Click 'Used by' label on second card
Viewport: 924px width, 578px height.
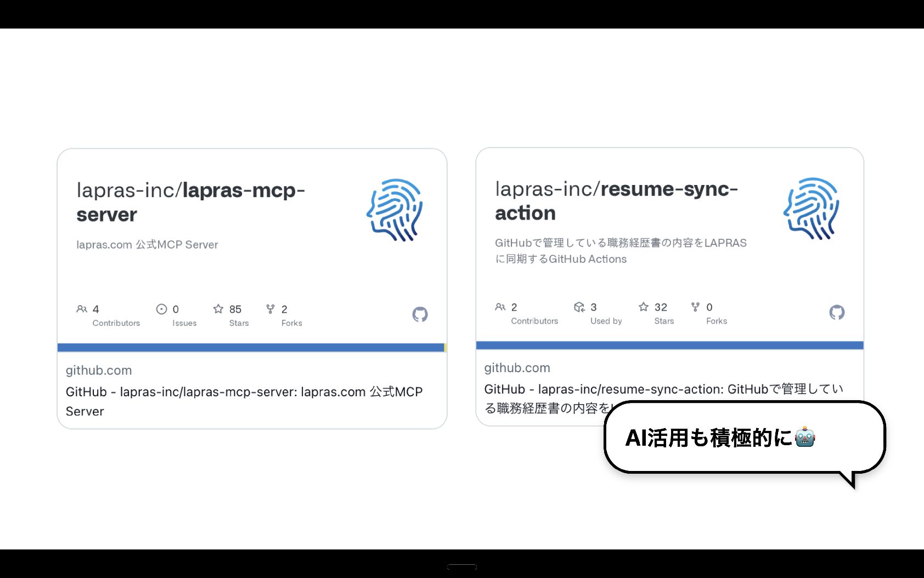(x=606, y=321)
